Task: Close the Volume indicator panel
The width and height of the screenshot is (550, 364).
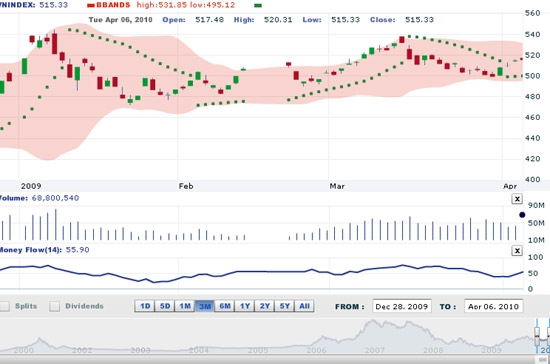Action: point(517,199)
